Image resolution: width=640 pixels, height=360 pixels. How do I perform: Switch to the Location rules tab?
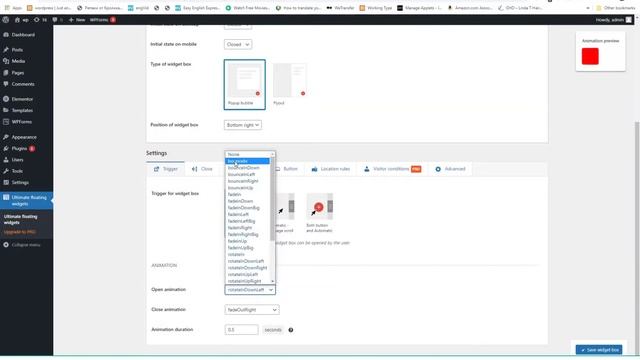(330, 169)
